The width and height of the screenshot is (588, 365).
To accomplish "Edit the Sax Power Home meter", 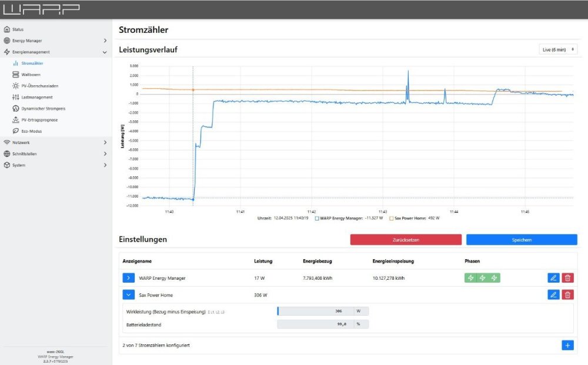I will [553, 295].
